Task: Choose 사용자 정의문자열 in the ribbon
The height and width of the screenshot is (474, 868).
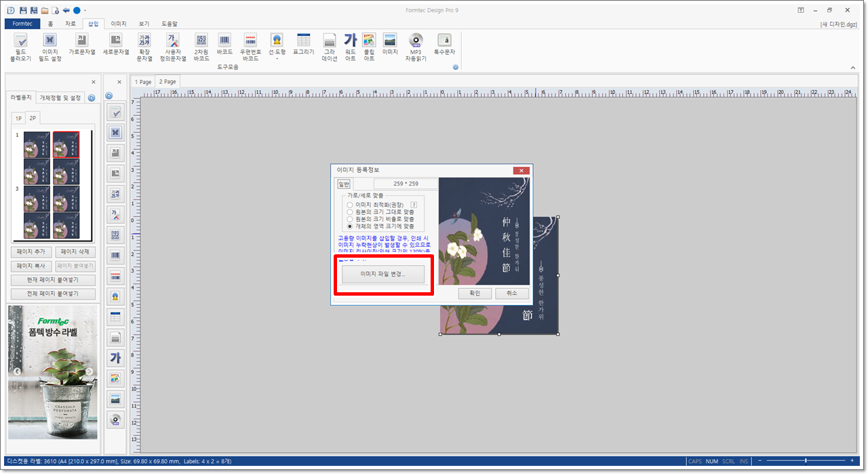Action: pyautogui.click(x=173, y=47)
